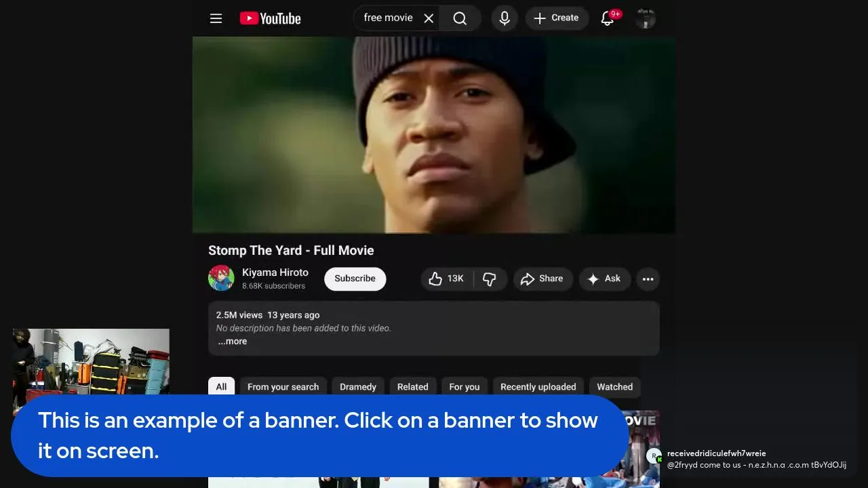
Task: Click the magnifier search button
Action: tap(460, 18)
